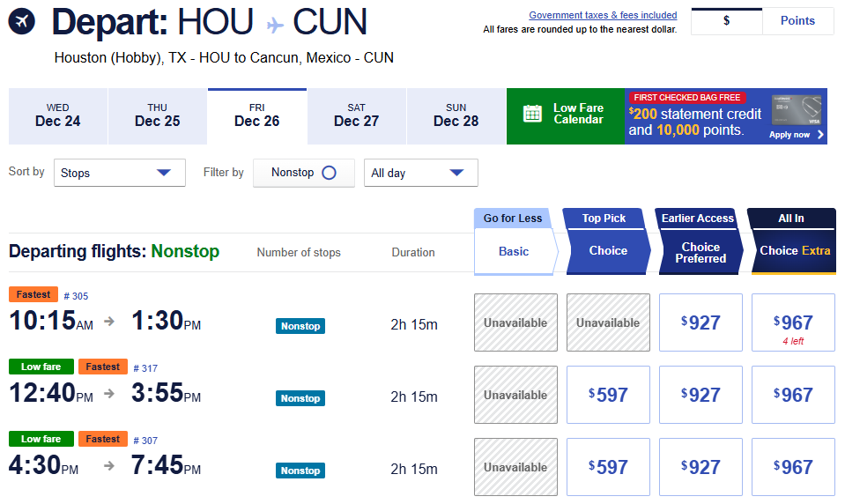
Task: Select $597 Choice fare for 4:30 PM flight
Action: [608, 467]
